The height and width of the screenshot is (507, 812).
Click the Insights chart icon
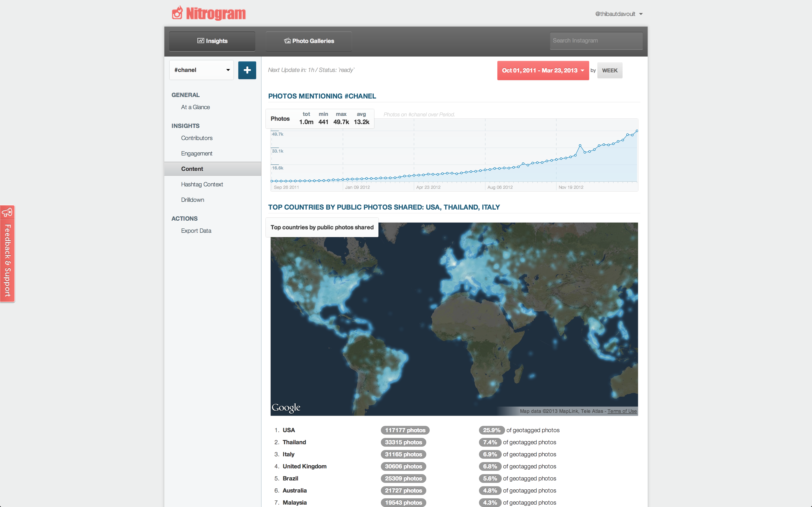coord(201,41)
